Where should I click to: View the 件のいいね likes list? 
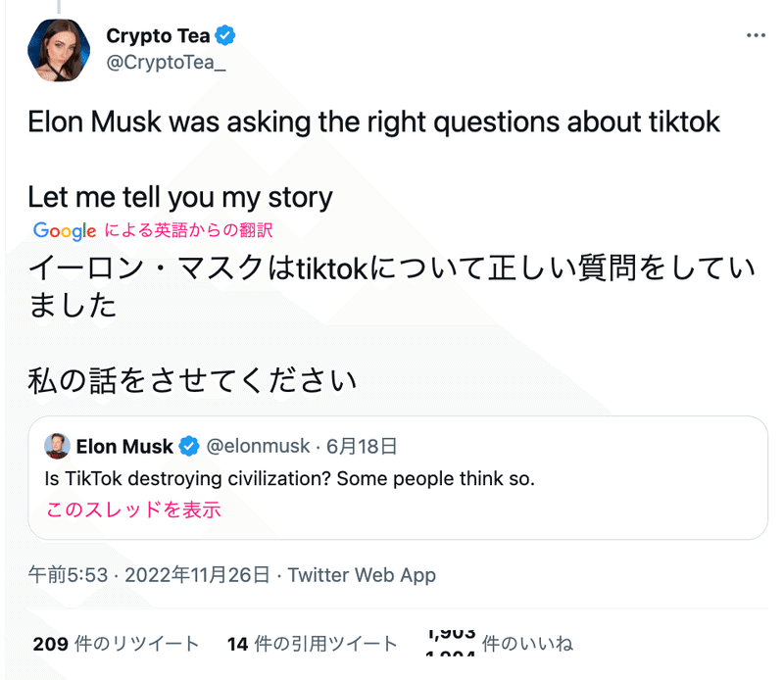click(x=499, y=644)
